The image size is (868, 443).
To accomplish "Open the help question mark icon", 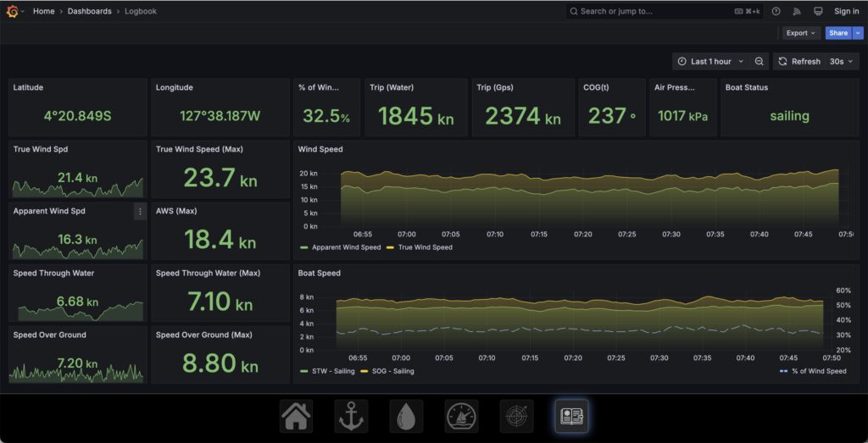I will click(x=776, y=11).
